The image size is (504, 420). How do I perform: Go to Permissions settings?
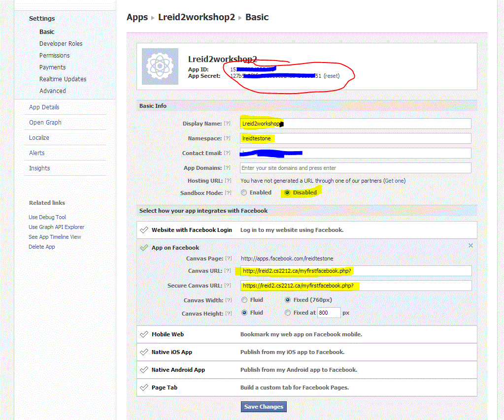[x=54, y=56]
